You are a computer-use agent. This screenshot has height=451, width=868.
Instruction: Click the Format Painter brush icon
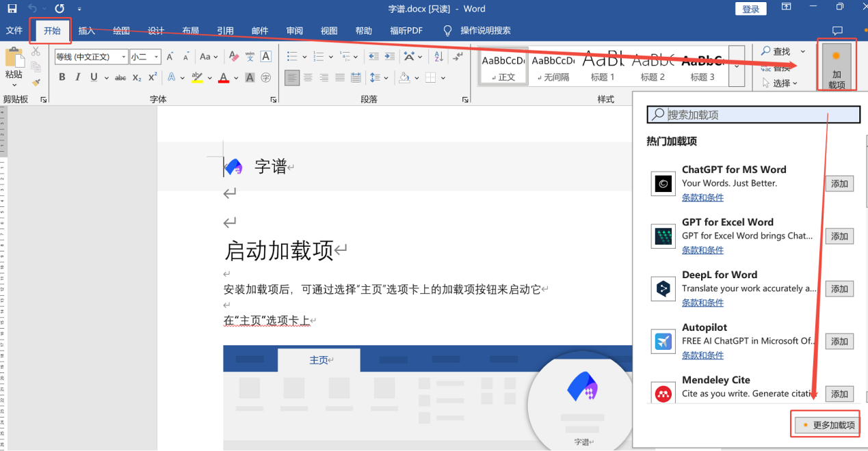(x=36, y=82)
